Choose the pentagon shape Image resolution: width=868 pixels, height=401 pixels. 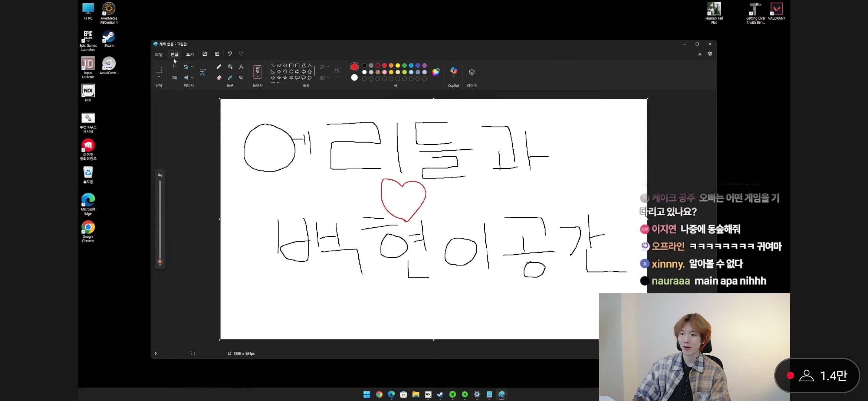[x=285, y=72]
